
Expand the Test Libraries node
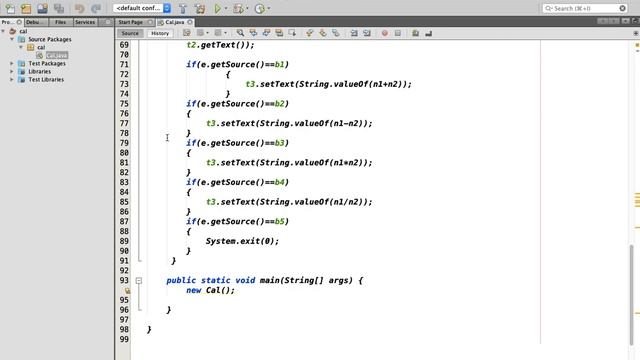click(x=12, y=80)
